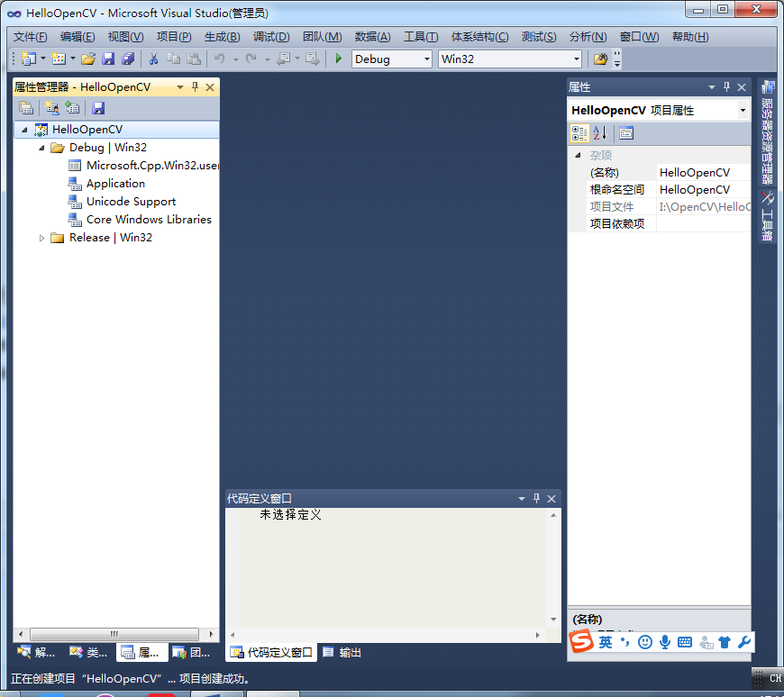Click the Copy toolbar icon
The image size is (784, 697).
pos(173,59)
